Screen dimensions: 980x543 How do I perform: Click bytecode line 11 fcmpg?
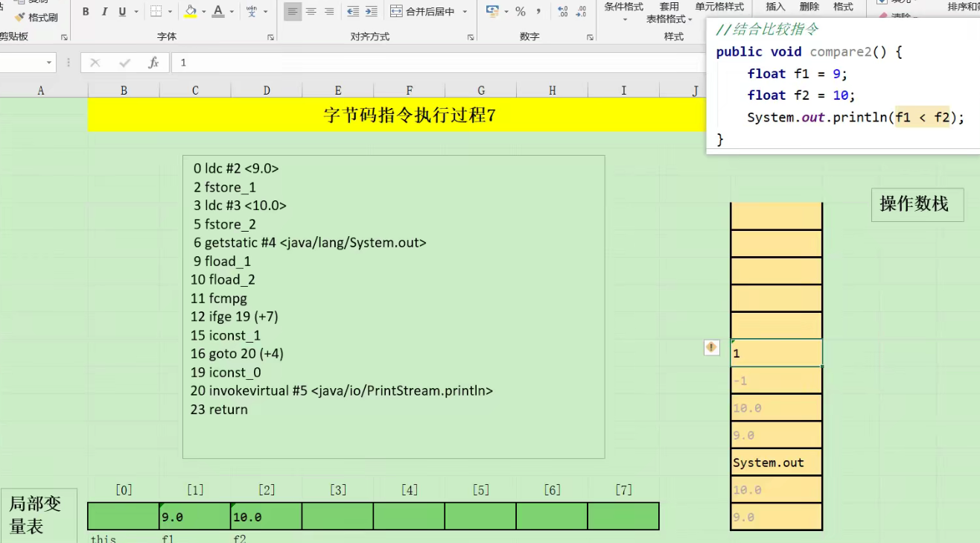click(219, 298)
